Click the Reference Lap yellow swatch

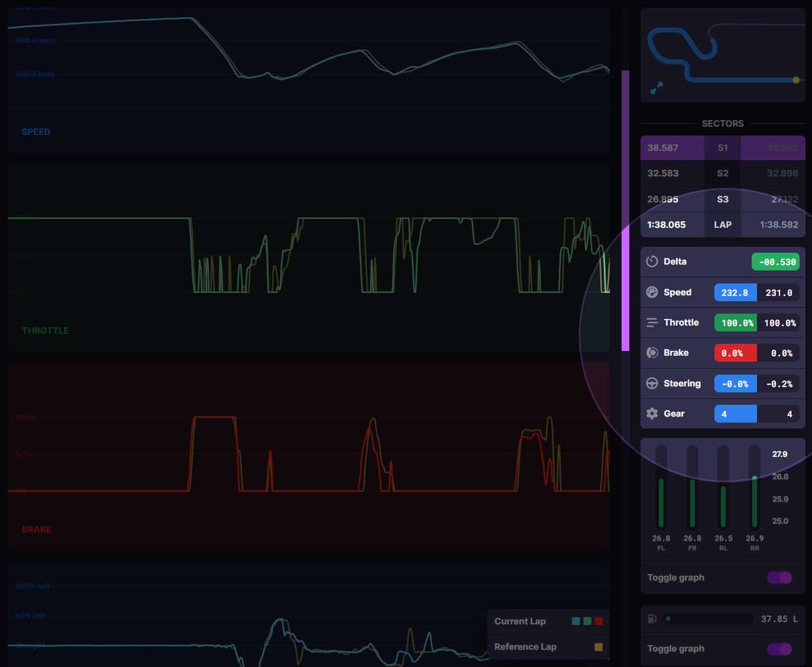[599, 647]
